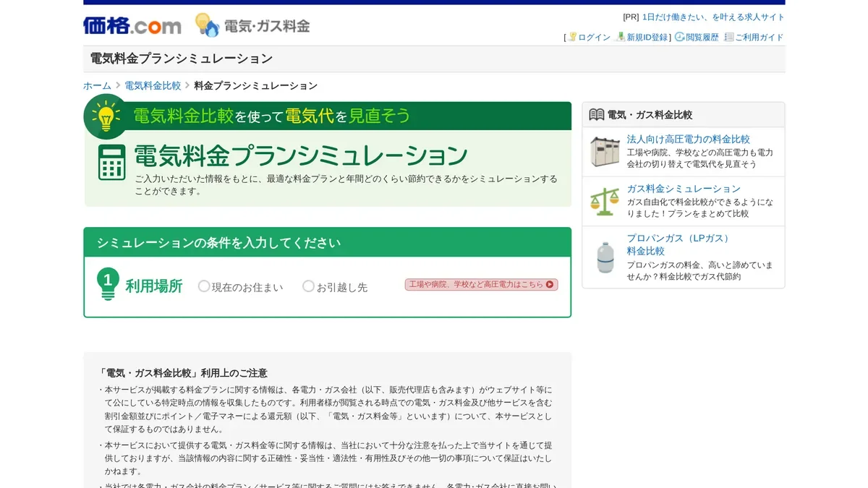Click 工場や病院、学校などの高圧電力も description text
The height and width of the screenshot is (488, 868).
point(700,158)
